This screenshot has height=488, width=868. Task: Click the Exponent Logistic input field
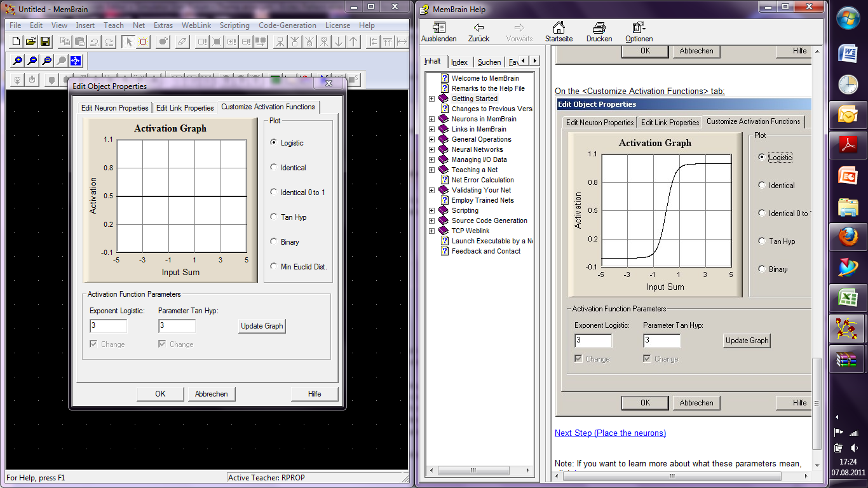(109, 326)
